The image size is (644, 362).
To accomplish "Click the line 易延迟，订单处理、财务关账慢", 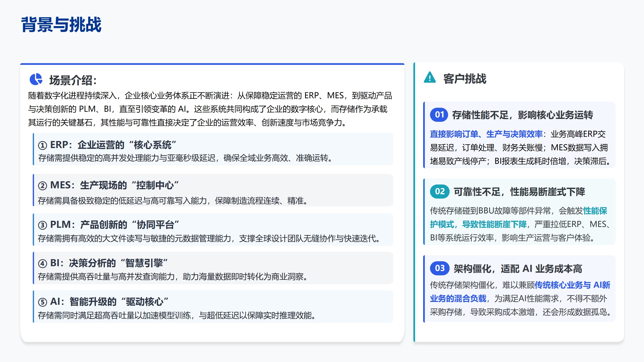I will click(519, 147).
